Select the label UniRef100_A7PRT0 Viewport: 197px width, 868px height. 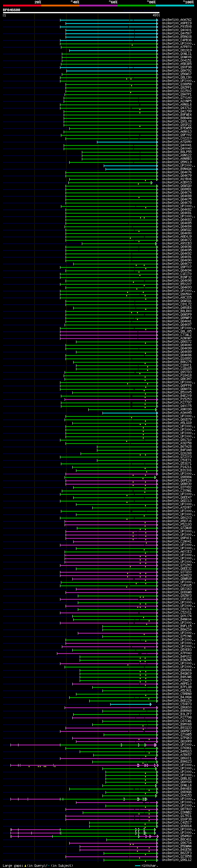[x=176, y=47]
